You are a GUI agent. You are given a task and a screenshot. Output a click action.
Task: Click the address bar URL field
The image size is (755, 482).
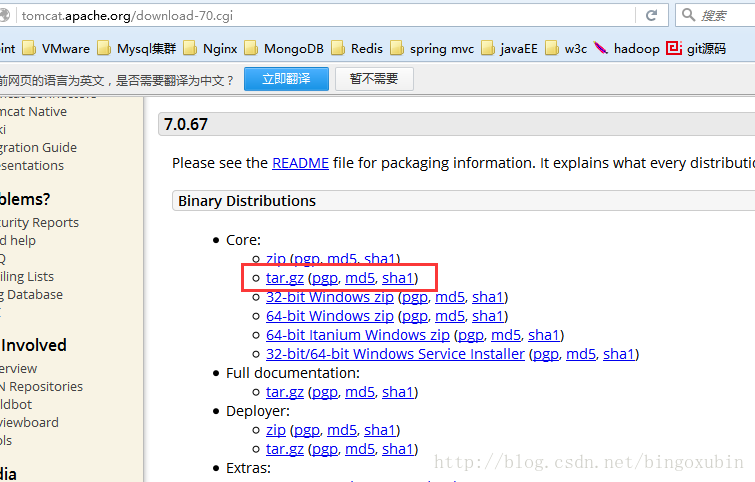(x=327, y=16)
